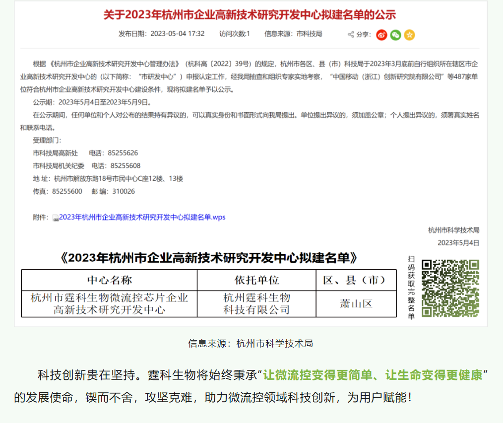Click the address line 杭州市解放东路18号
Viewport: 504px width, 432px height.
108,179
